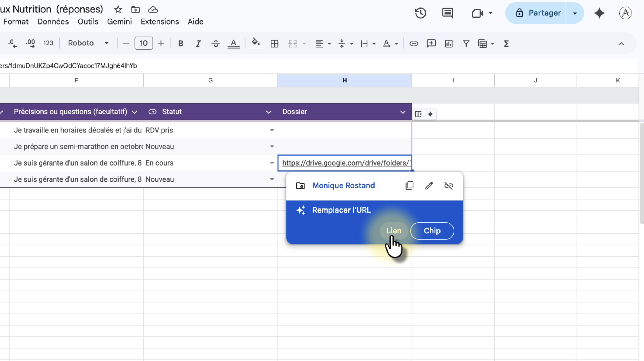The width and height of the screenshot is (644, 361).
Task: Expand the Dossier column header menu
Action: [403, 112]
